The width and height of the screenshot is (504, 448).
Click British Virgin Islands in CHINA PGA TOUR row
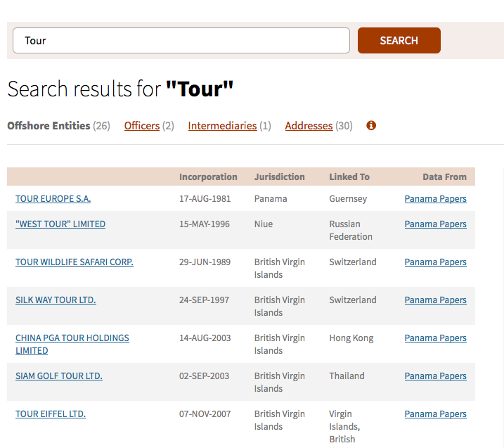[x=279, y=344]
